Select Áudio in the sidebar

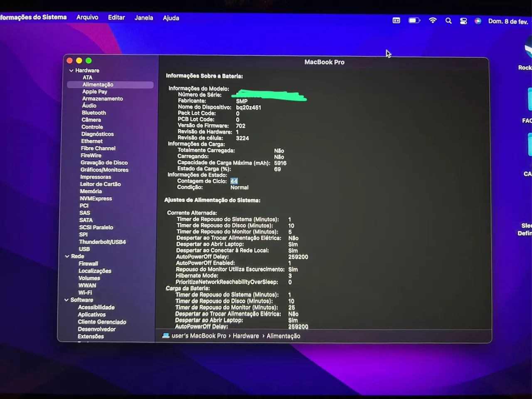click(x=89, y=106)
